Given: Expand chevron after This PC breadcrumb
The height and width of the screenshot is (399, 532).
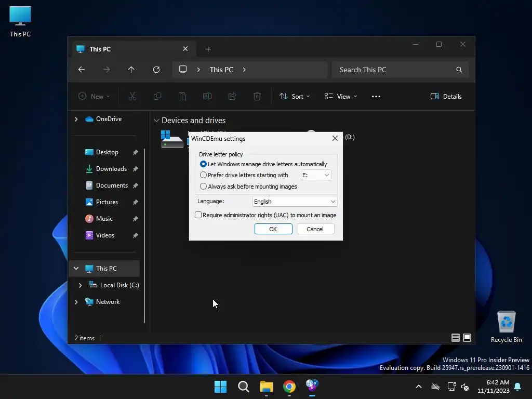Looking at the screenshot, I should (244, 70).
